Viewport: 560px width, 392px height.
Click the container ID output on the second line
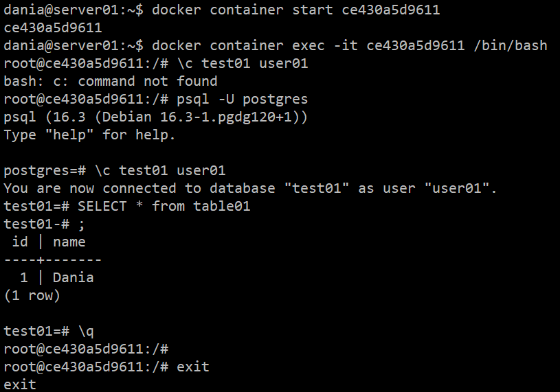[53, 28]
